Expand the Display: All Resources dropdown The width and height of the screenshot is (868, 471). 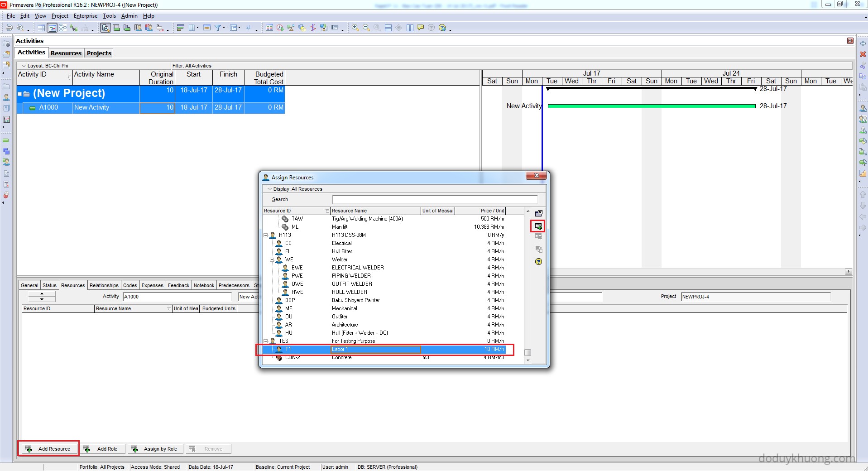(x=270, y=189)
